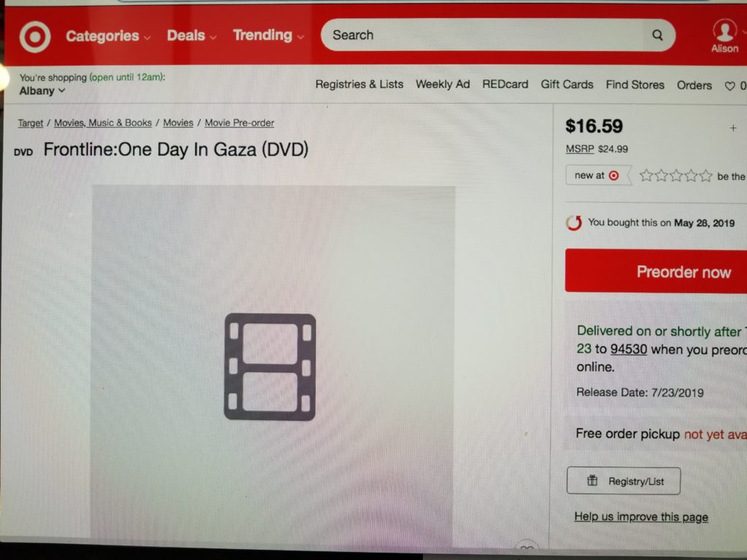Click the bought-again circular arrow icon
The height and width of the screenshot is (560, 747).
(574, 223)
